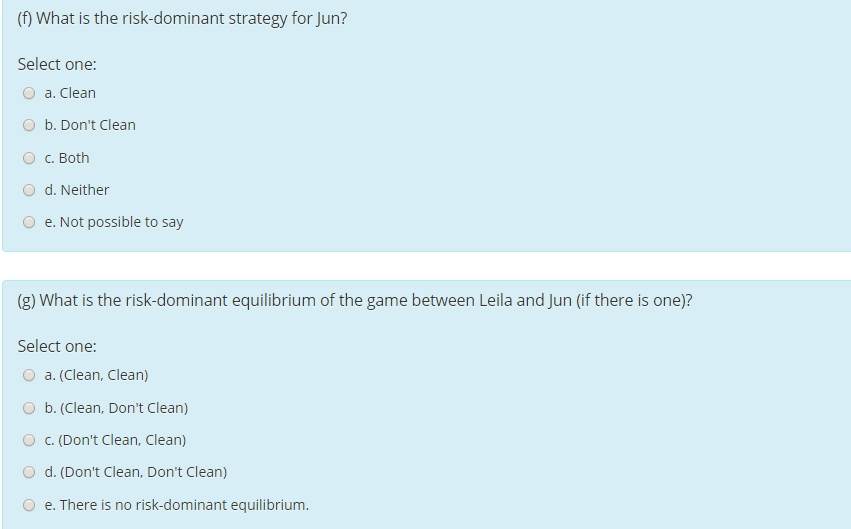Screen dimensions: 851x529
Task: Click 'Select one:' under question (g)
Action: (x=57, y=346)
